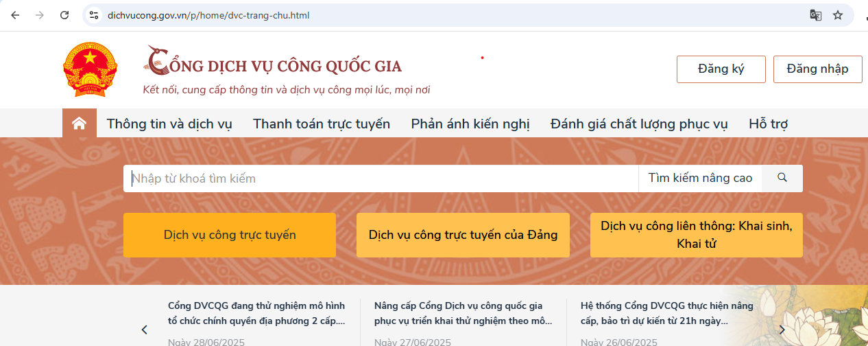Click browser back arrow

pyautogui.click(x=15, y=15)
